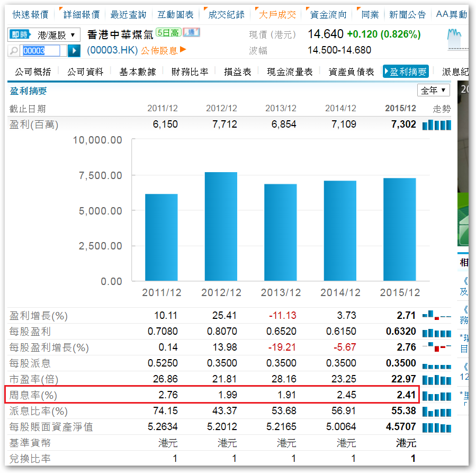Image resolution: width=476 pixels, height=473 pixels.
Task: Click the (00003.HK) stock code
Action: [x=112, y=50]
